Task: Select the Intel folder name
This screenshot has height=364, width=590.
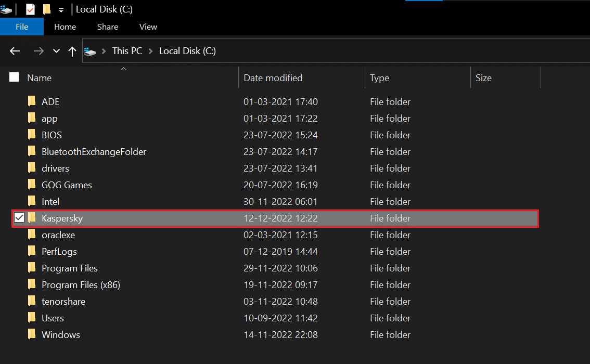Action: (50, 202)
